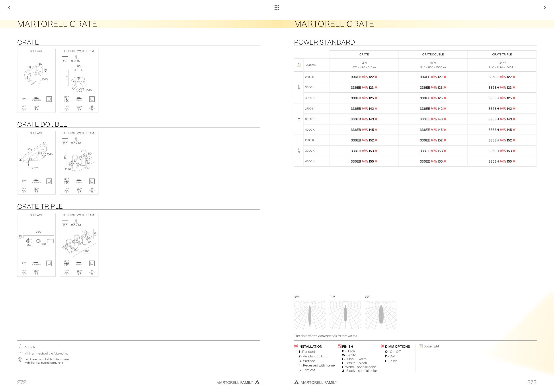This screenshot has width=554, height=392.
Task: Go to previous page with left chevron
Action: point(9,8)
